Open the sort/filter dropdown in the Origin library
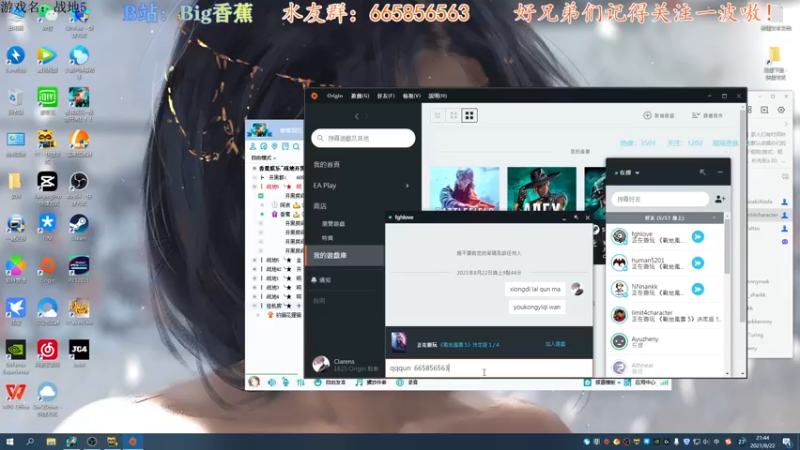 [708, 116]
